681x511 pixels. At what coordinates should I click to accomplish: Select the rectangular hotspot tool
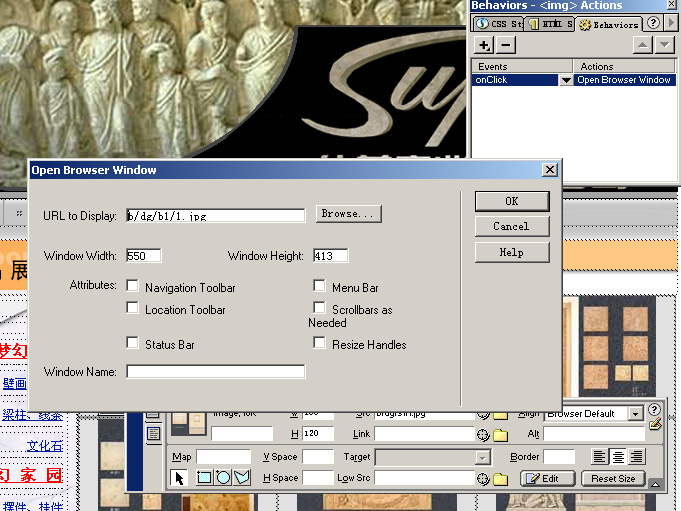click(204, 478)
